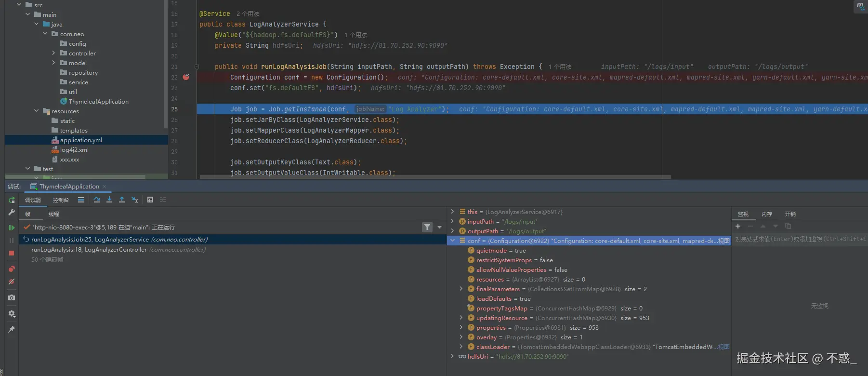The height and width of the screenshot is (376, 868).
Task: Expand the outputPath variable
Action: pyautogui.click(x=452, y=231)
